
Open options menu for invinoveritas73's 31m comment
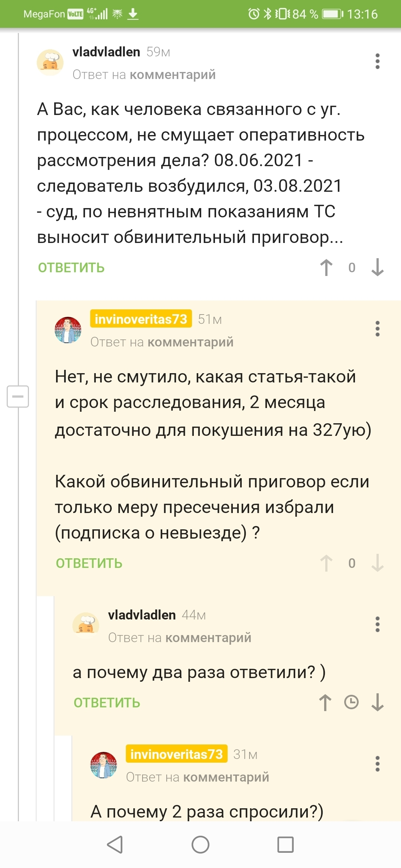pos(377,764)
